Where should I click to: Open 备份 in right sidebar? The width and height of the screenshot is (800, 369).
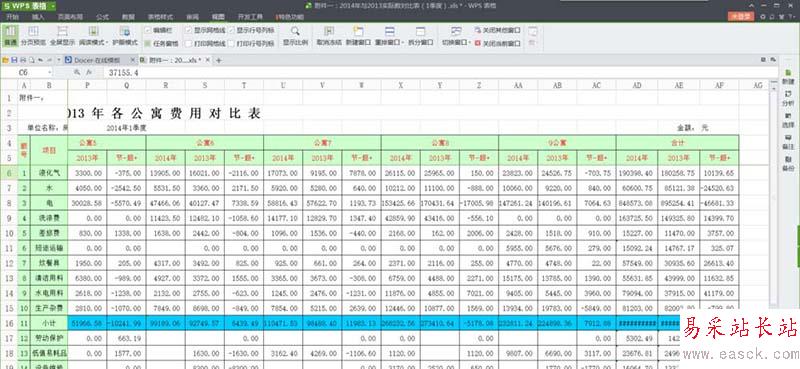(x=788, y=163)
